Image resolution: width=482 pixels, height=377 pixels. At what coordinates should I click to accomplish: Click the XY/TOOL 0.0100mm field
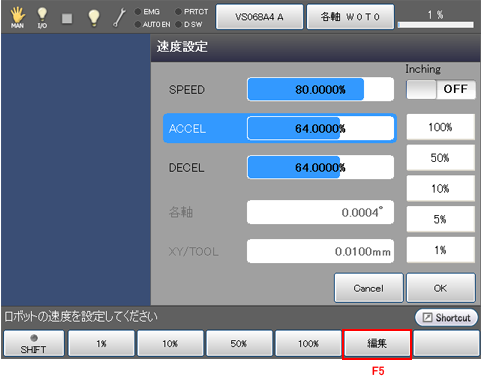click(x=320, y=251)
